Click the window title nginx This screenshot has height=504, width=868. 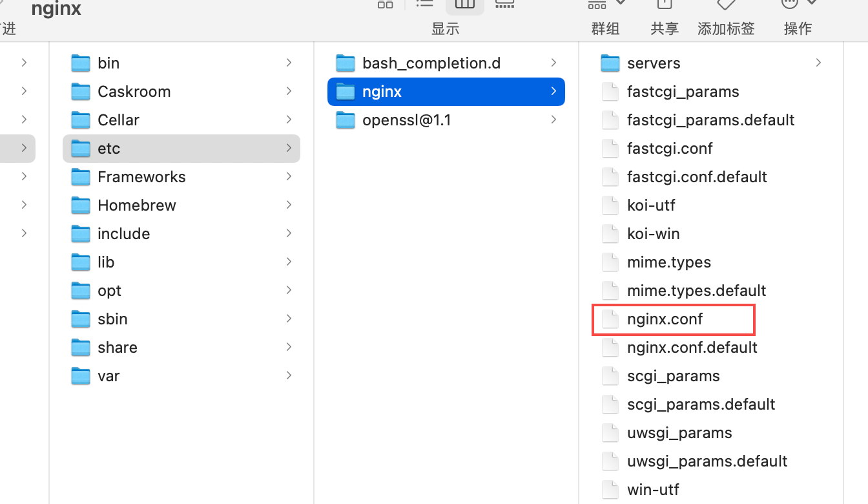pyautogui.click(x=56, y=8)
